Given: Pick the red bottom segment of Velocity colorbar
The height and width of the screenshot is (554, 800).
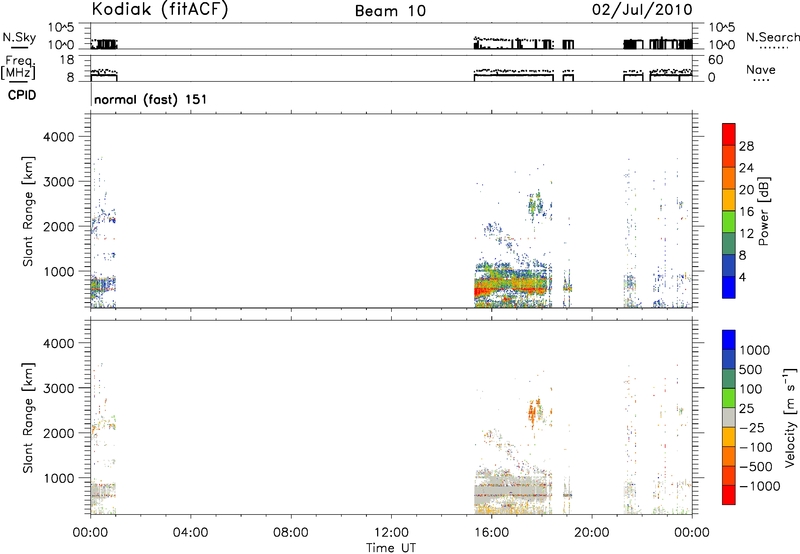Looking at the screenshot, I should pyautogui.click(x=729, y=495).
